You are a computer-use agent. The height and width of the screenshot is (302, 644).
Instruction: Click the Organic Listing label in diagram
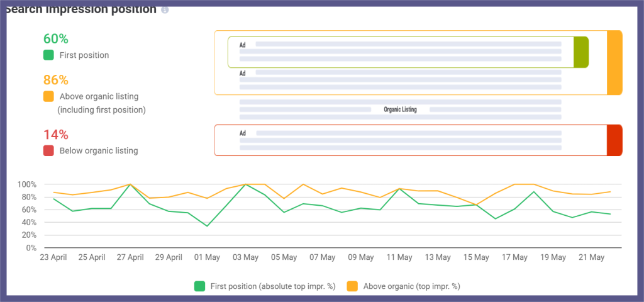[401, 109]
